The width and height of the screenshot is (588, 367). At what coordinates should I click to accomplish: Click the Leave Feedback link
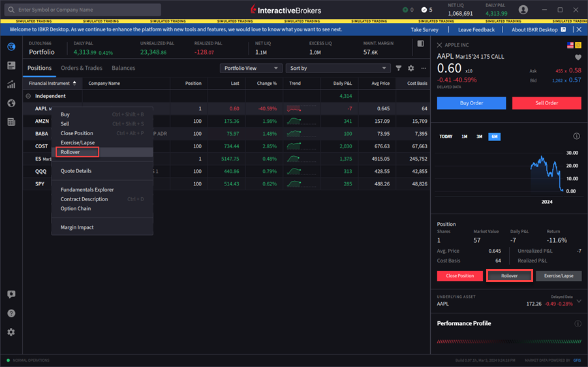point(476,29)
